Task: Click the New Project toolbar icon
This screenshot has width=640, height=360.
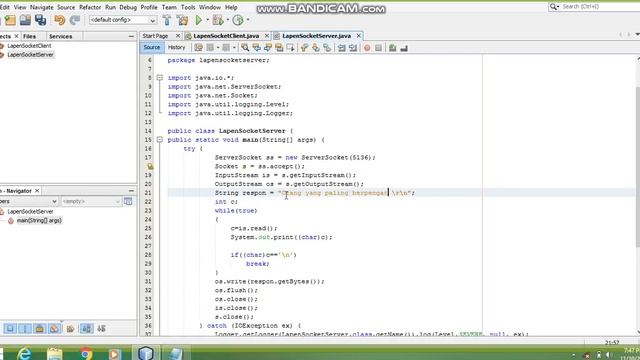Action: click(x=11, y=20)
